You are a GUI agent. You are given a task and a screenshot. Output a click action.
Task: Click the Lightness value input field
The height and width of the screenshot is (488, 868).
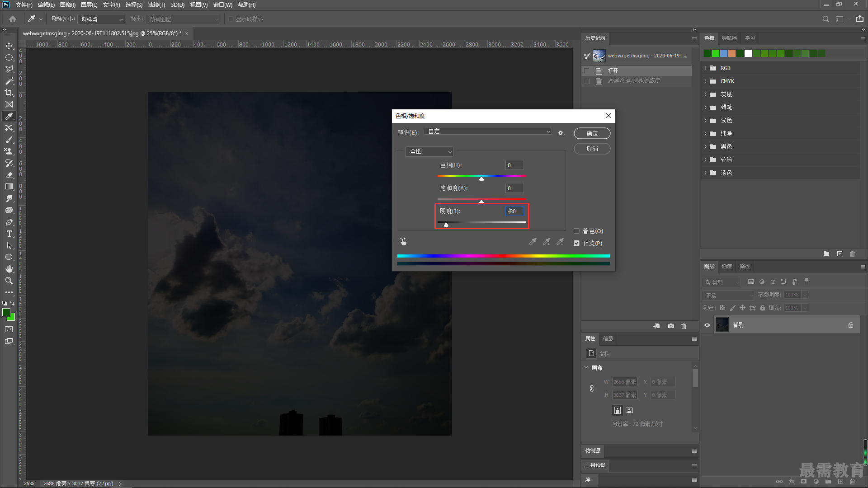pyautogui.click(x=514, y=211)
